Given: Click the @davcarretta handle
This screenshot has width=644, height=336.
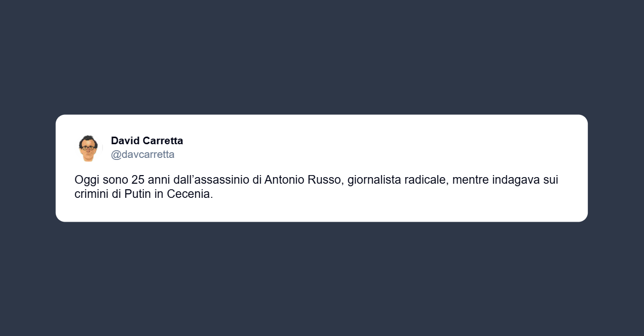Looking at the screenshot, I should point(142,154).
